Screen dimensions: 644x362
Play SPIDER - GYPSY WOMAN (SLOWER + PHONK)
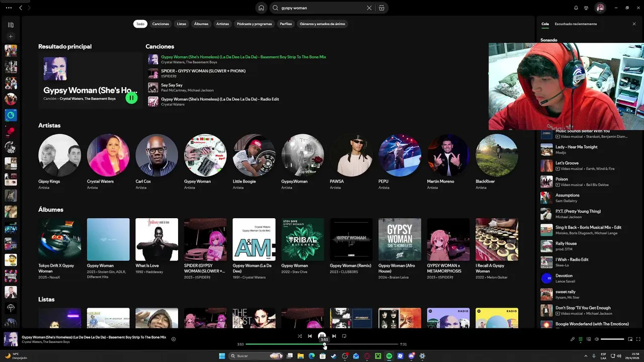[x=203, y=71]
